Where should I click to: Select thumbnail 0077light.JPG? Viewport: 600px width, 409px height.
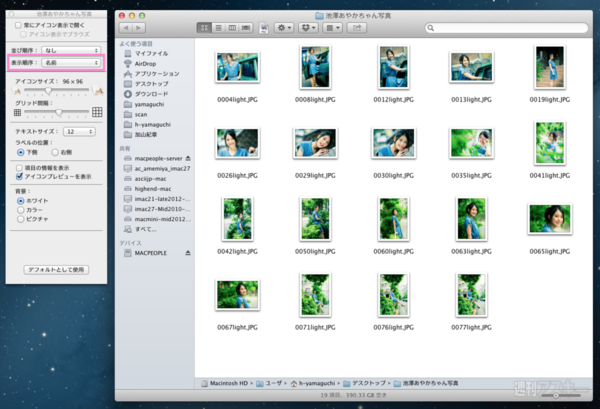click(x=471, y=295)
